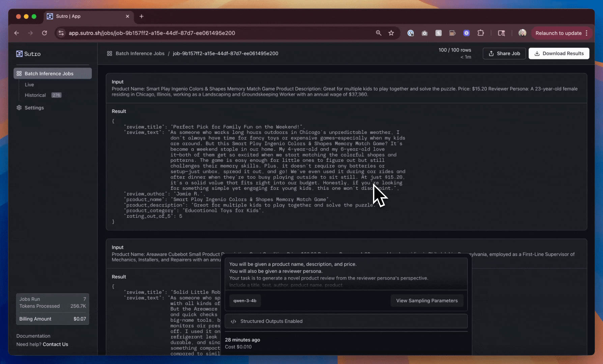Open the browser three-dot menu

click(x=587, y=33)
